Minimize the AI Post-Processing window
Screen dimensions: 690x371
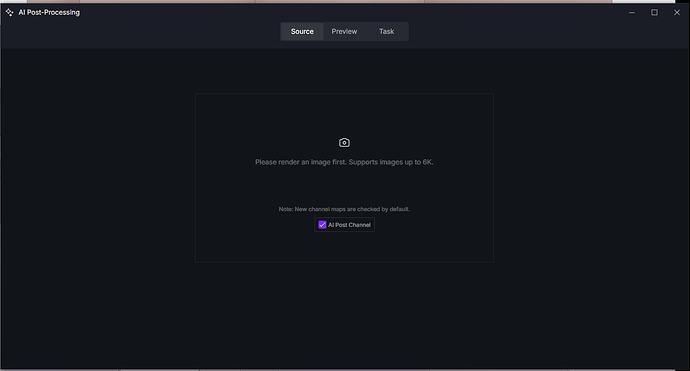coord(632,12)
